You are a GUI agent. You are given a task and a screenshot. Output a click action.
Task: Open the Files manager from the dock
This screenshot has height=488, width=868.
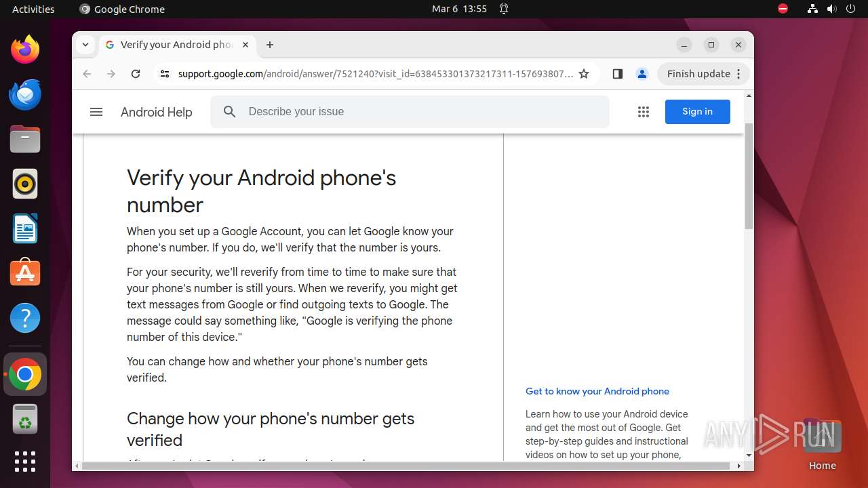(x=25, y=139)
